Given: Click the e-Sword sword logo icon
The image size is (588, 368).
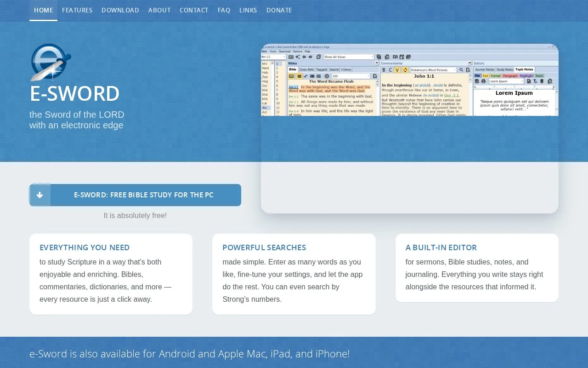Looking at the screenshot, I should click(x=51, y=63).
